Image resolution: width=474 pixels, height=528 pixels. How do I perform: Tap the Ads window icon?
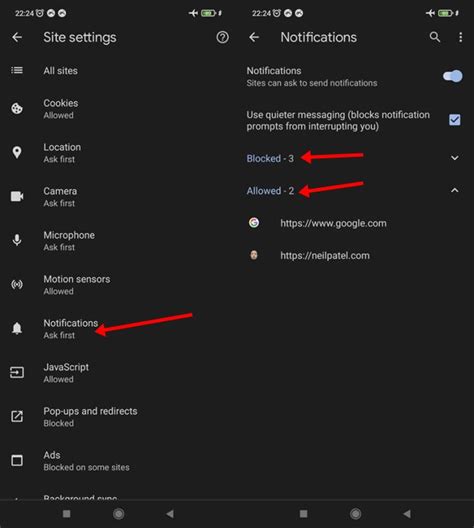[17, 460]
